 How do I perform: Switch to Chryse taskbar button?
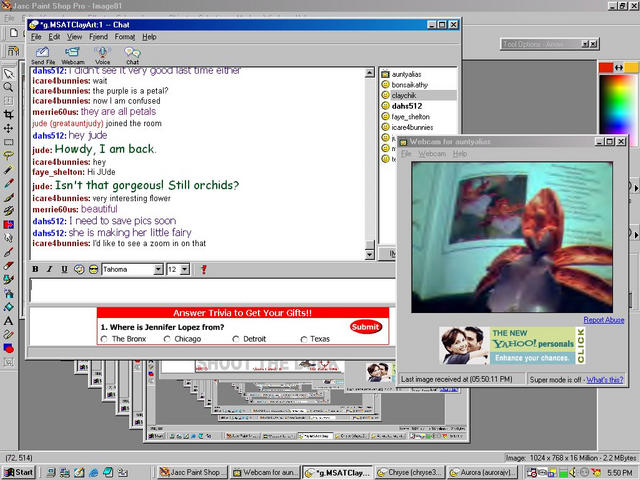tap(409, 472)
